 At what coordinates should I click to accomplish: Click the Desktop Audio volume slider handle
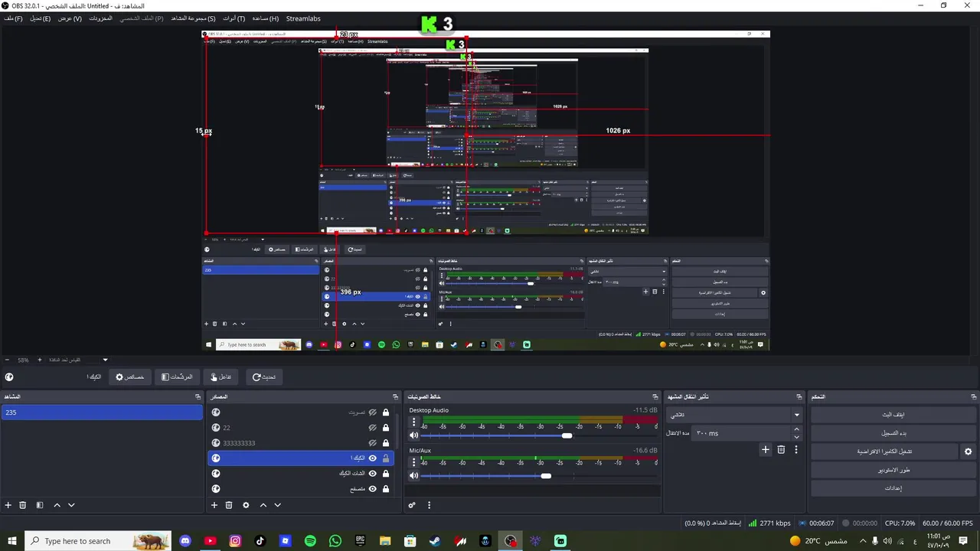567,435
